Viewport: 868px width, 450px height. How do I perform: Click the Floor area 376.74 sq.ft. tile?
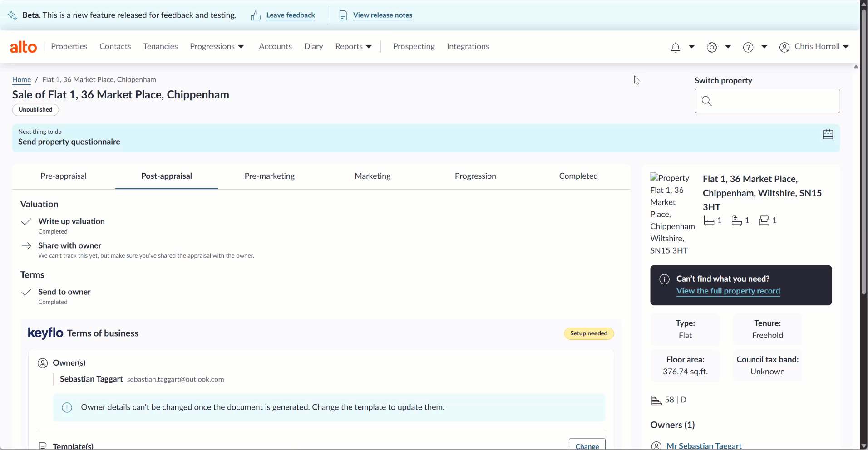click(685, 366)
